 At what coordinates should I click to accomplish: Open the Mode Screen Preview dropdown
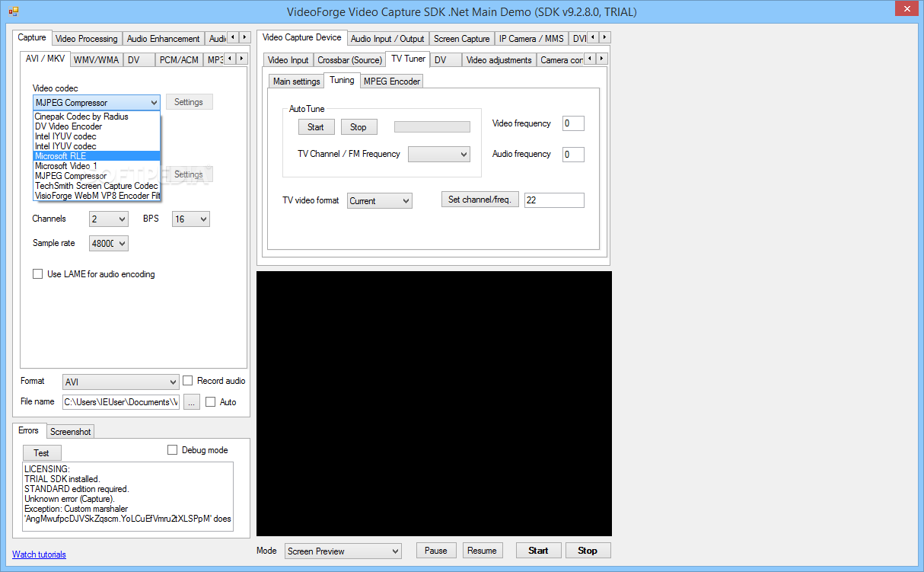tap(343, 551)
